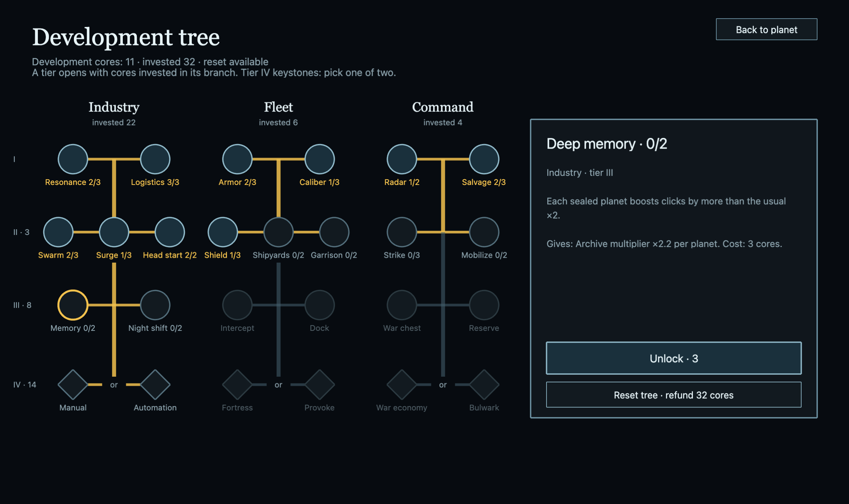Click the 'Development cores: 11' status line
This screenshot has height=504, width=849.
click(150, 62)
